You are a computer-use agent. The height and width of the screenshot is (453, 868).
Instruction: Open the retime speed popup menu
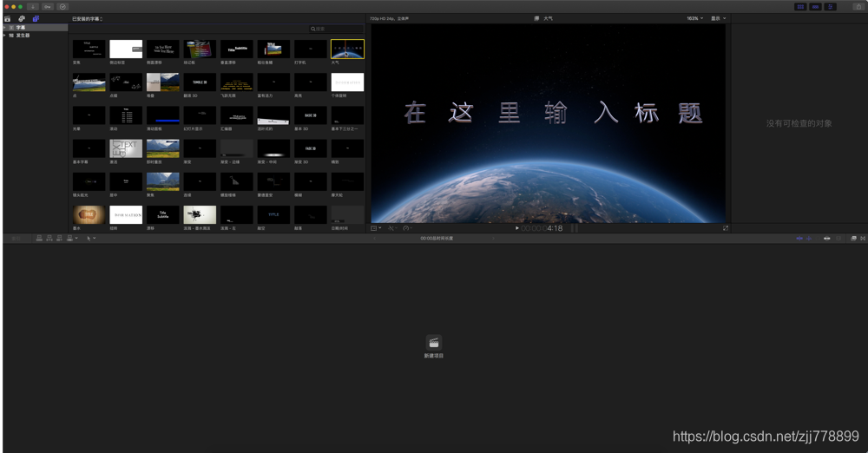coord(408,228)
